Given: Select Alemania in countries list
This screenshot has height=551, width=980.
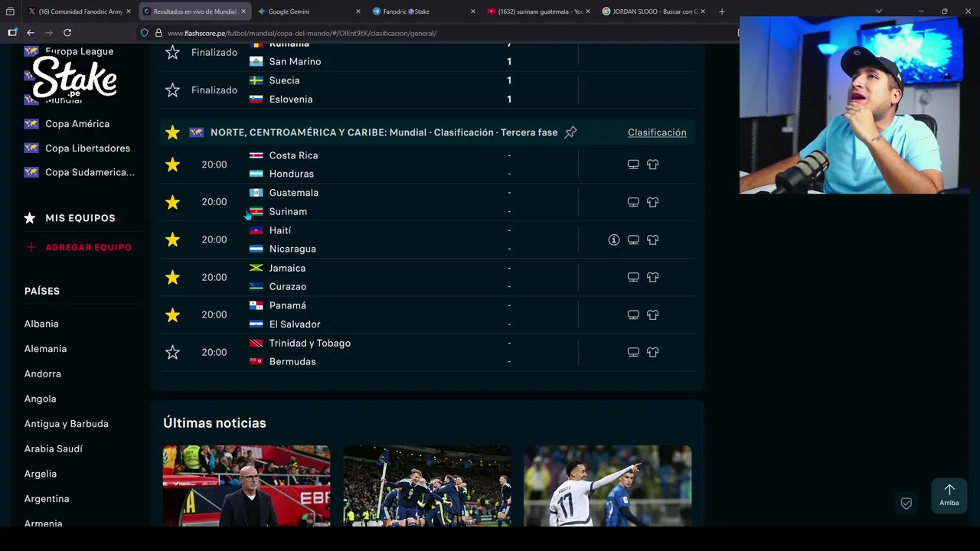Looking at the screenshot, I should [x=45, y=349].
